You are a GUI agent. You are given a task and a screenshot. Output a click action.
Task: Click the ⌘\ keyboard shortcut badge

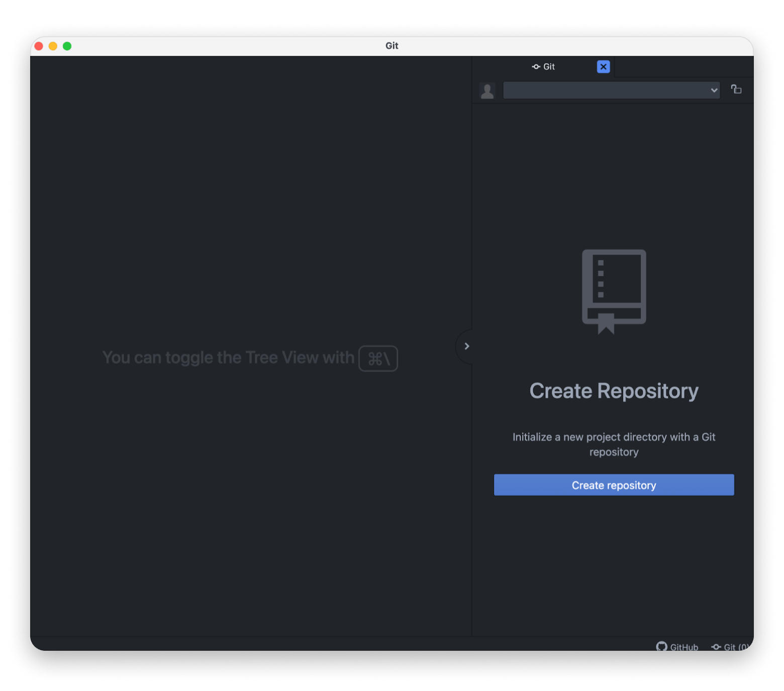(378, 359)
